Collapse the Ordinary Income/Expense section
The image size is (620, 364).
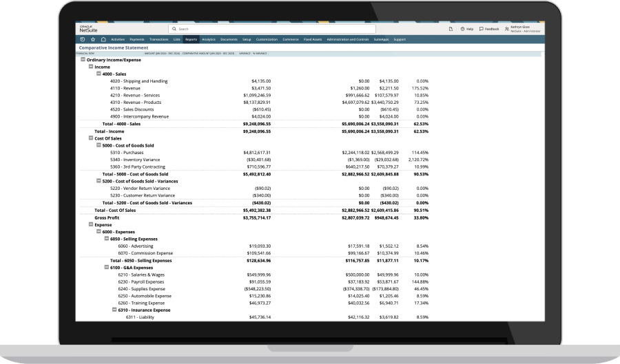pos(83,60)
